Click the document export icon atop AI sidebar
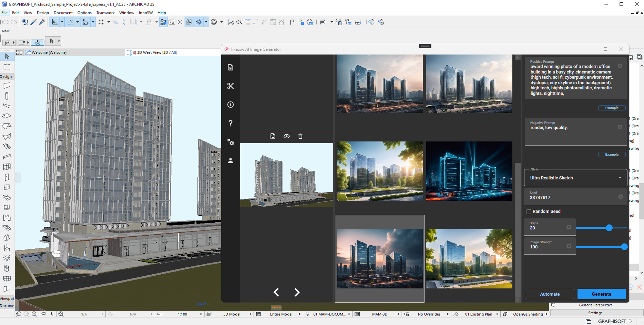The image size is (644, 325). point(231,67)
